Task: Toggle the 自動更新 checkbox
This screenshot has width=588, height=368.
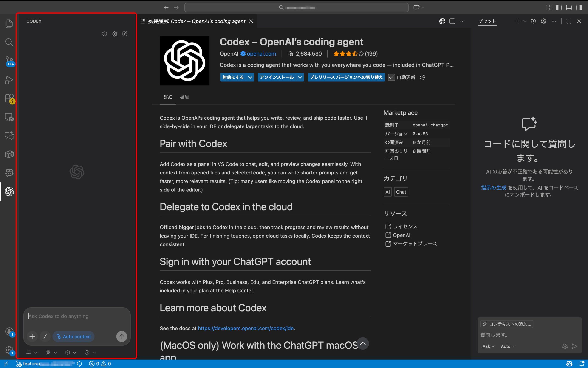Action: click(391, 77)
